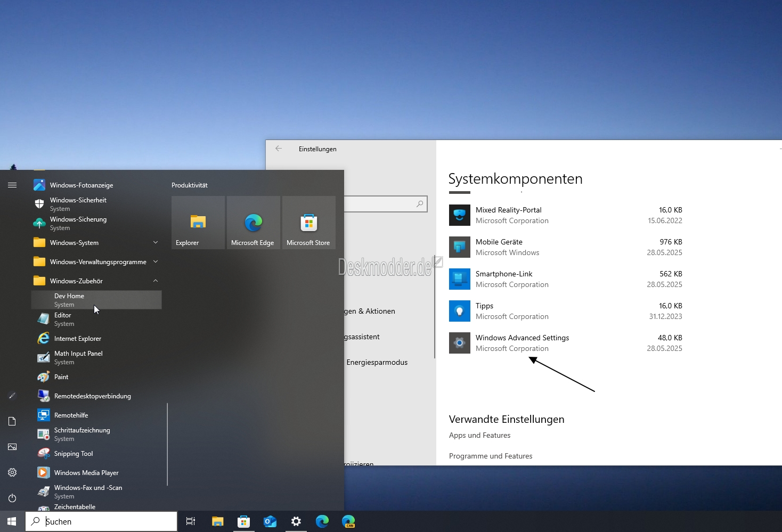The height and width of the screenshot is (532, 782).
Task: Switch to Settings via taskbar gear
Action: [296, 521]
